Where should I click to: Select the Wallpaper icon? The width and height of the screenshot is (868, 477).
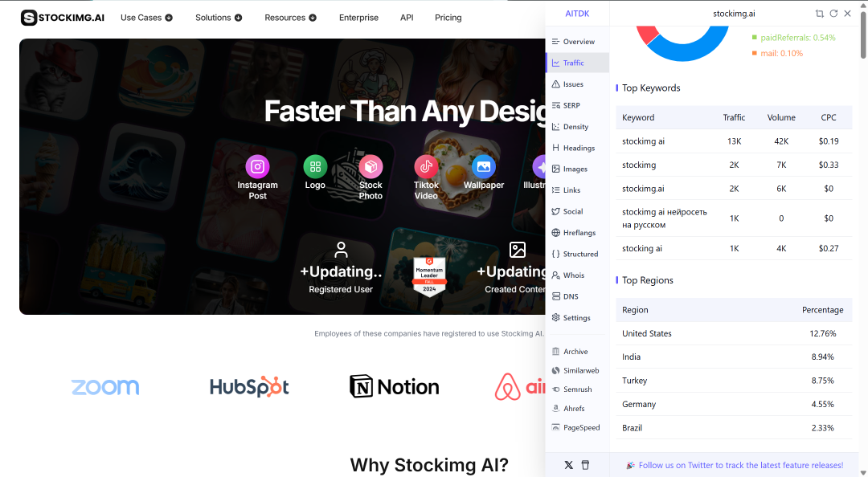coord(483,166)
